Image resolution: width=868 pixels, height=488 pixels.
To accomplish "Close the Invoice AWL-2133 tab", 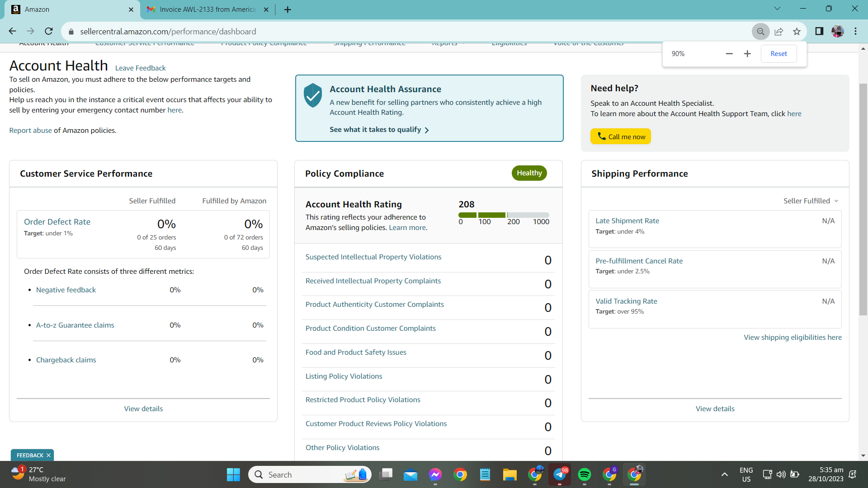I will [x=266, y=9].
